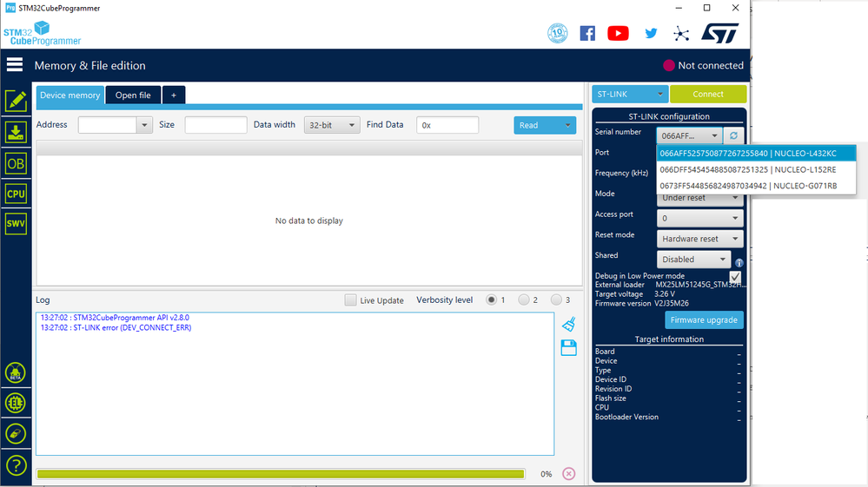Open the Address dropdown arrow
This screenshot has width=868, height=487.
[x=144, y=125]
